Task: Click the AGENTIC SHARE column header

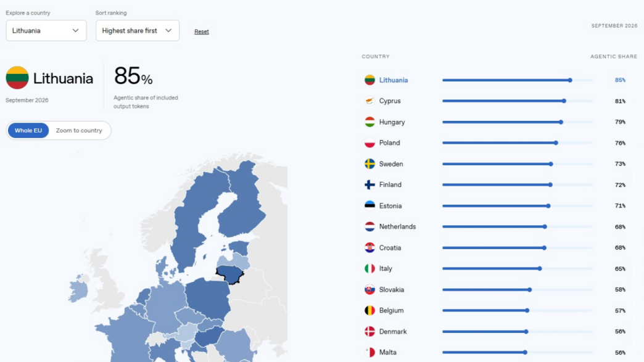Action: 614,56
